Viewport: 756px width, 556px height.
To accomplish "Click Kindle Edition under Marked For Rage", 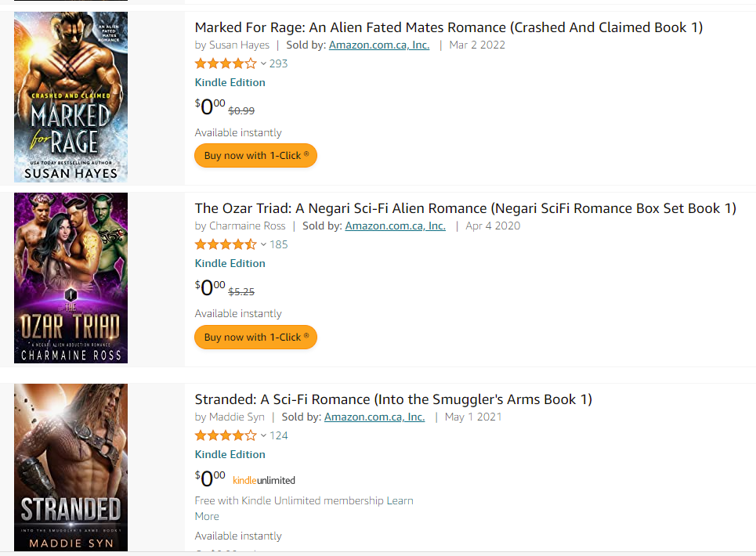I will (x=230, y=82).
